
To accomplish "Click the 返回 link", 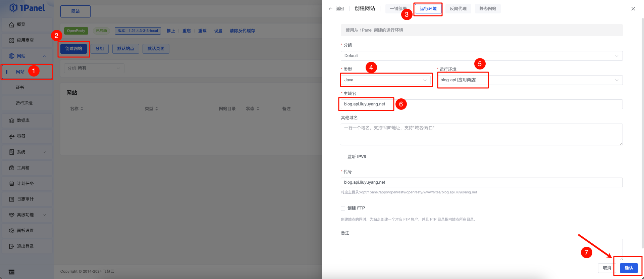I will pos(340,9).
